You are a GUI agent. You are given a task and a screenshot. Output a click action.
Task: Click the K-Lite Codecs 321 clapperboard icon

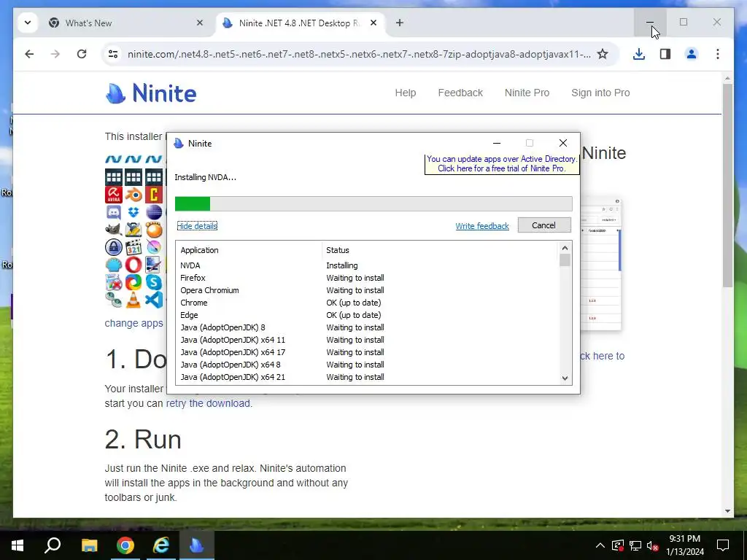(x=133, y=248)
